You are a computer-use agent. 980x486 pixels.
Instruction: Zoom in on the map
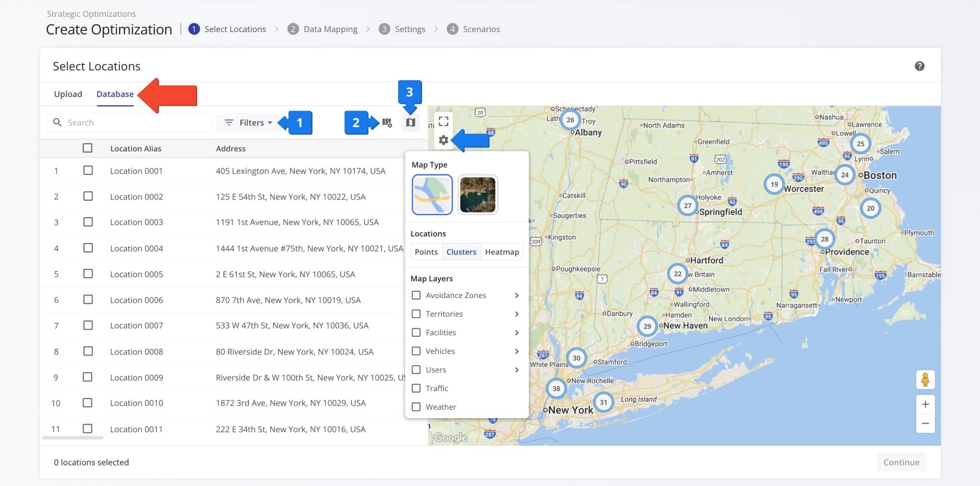click(925, 405)
